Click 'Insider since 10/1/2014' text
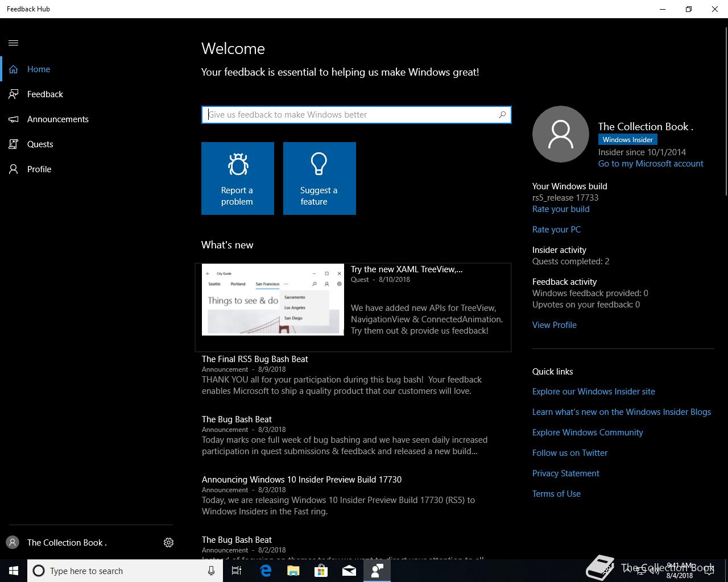Image resolution: width=728 pixels, height=582 pixels. click(x=642, y=152)
